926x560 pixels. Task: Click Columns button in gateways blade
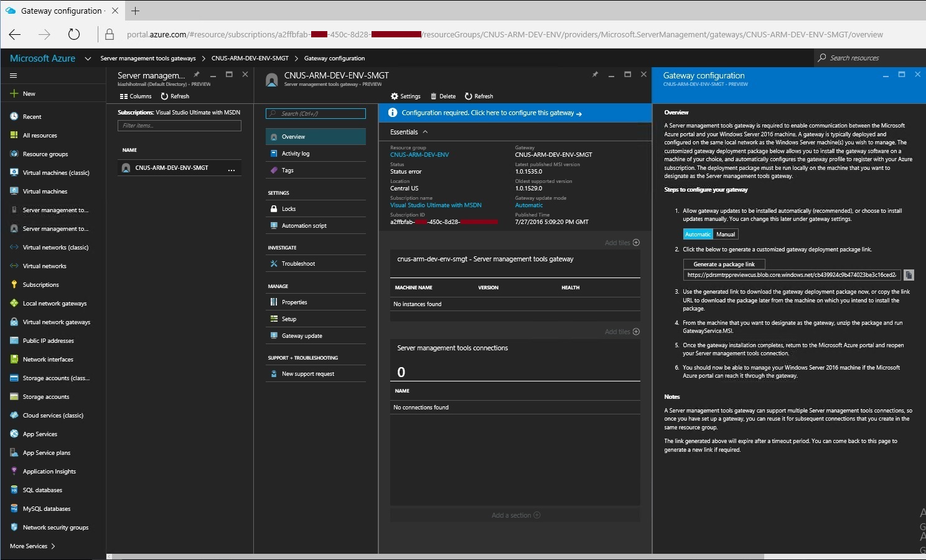[136, 96]
